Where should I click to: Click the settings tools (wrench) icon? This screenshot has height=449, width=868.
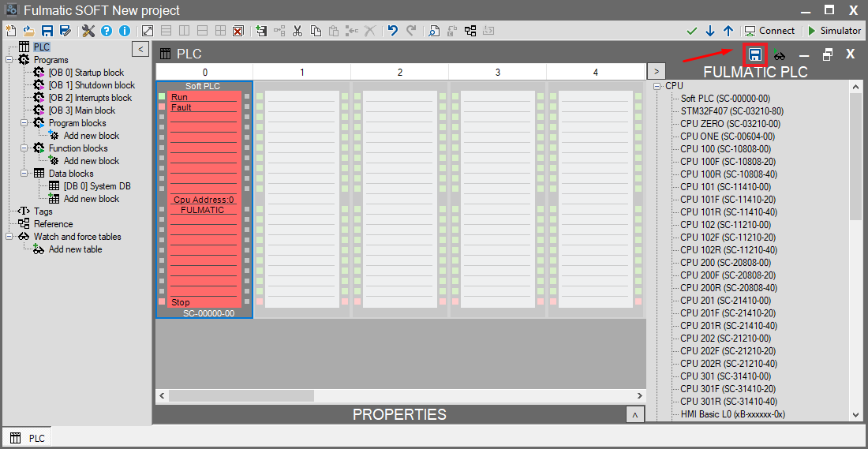pos(88,31)
